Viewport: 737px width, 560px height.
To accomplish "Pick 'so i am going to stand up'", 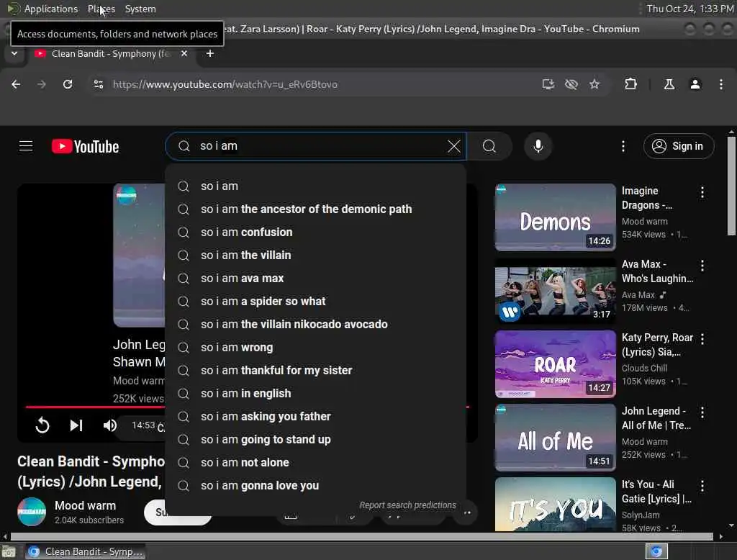I will tap(315, 440).
